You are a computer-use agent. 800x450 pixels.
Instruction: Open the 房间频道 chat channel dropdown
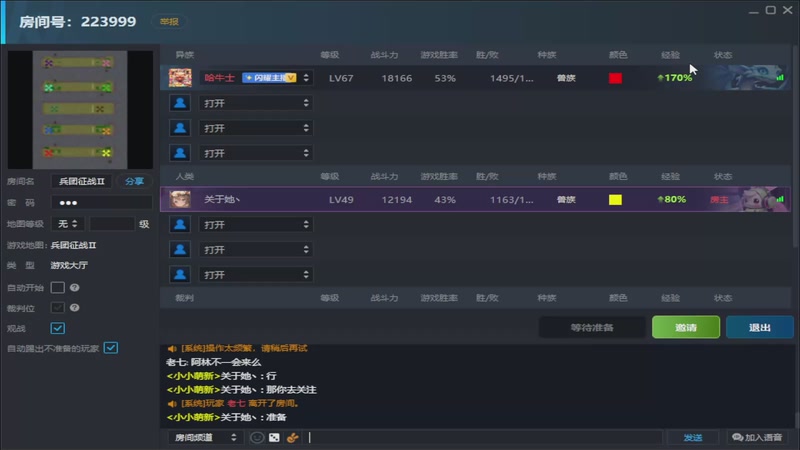click(204, 437)
